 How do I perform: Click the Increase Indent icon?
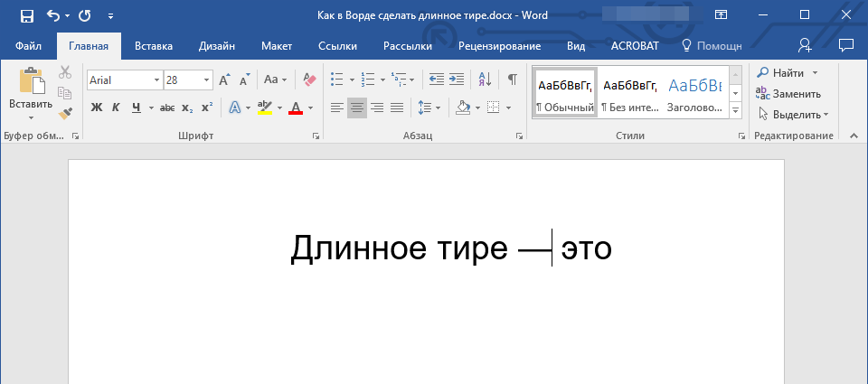pos(457,80)
